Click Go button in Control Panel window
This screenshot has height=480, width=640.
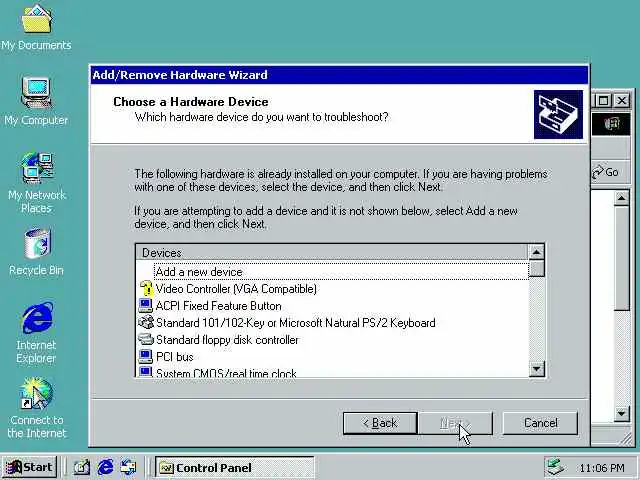click(x=606, y=172)
